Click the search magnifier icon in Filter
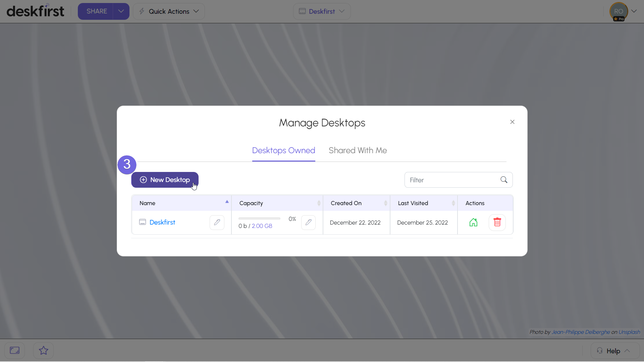The height and width of the screenshot is (362, 644). point(504,180)
